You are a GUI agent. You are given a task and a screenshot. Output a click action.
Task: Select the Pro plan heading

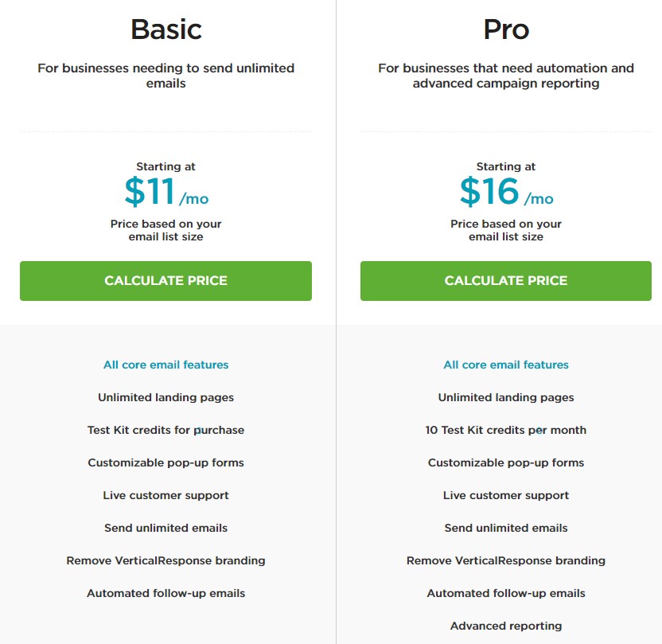click(506, 29)
